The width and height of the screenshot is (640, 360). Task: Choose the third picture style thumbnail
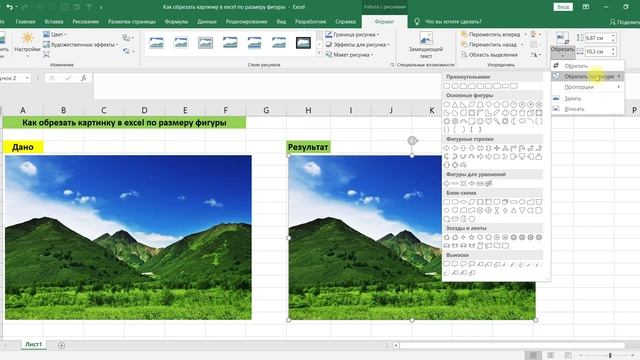point(205,42)
